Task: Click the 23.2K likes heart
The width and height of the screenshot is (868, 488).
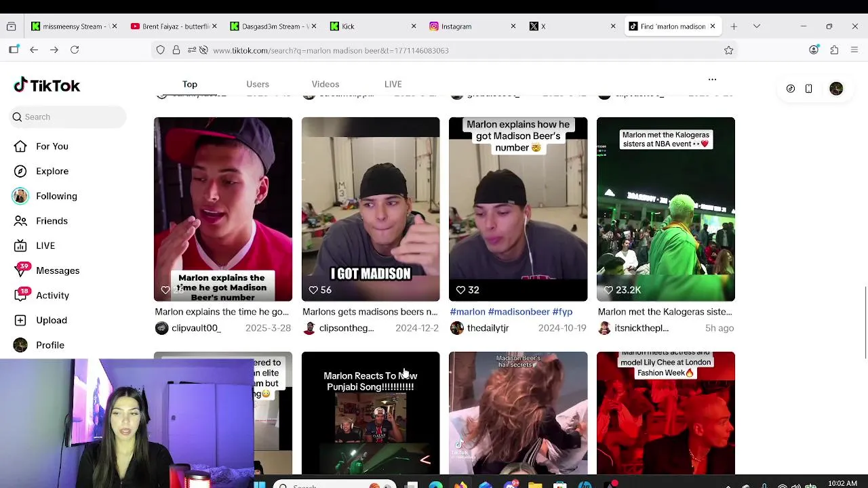Action: pyautogui.click(x=608, y=290)
